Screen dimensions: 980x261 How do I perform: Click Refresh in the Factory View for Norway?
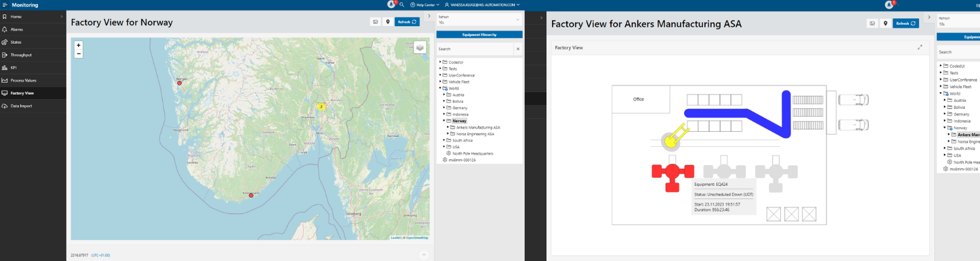(407, 22)
